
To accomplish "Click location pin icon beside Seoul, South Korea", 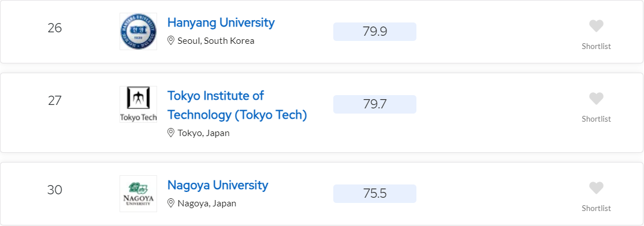I will point(171,40).
